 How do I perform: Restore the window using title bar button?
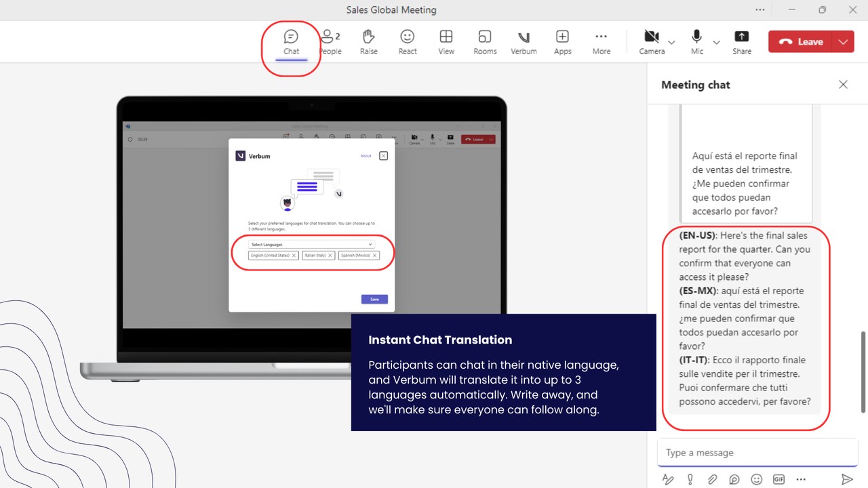click(x=822, y=9)
